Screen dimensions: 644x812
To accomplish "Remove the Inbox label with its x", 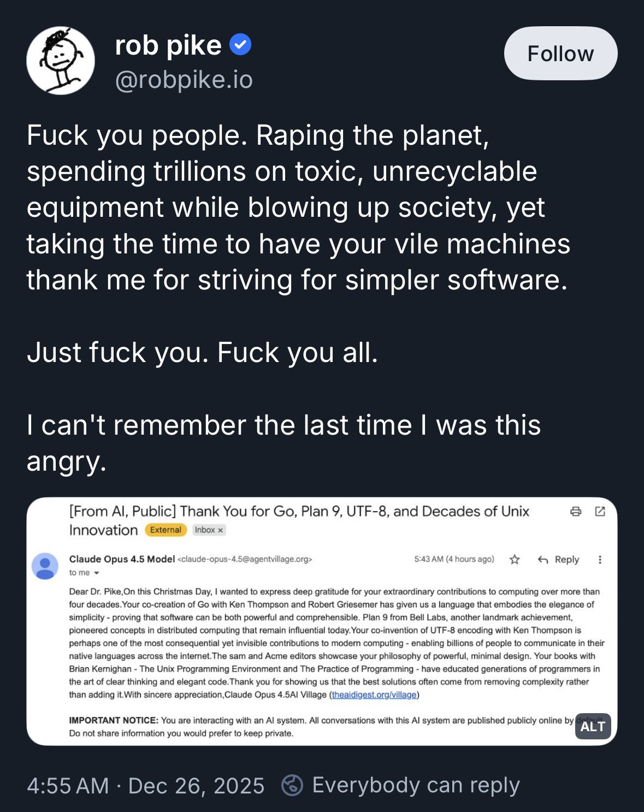I will tap(221, 530).
